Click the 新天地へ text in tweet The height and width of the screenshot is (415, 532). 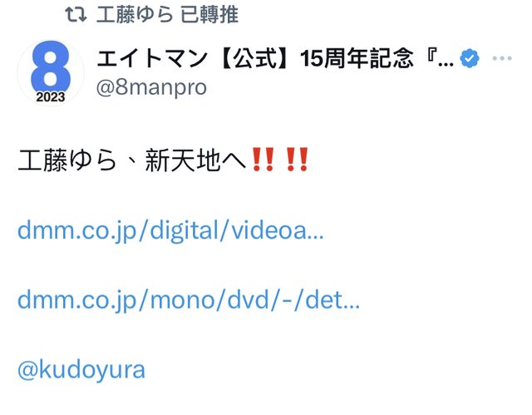coord(195,161)
